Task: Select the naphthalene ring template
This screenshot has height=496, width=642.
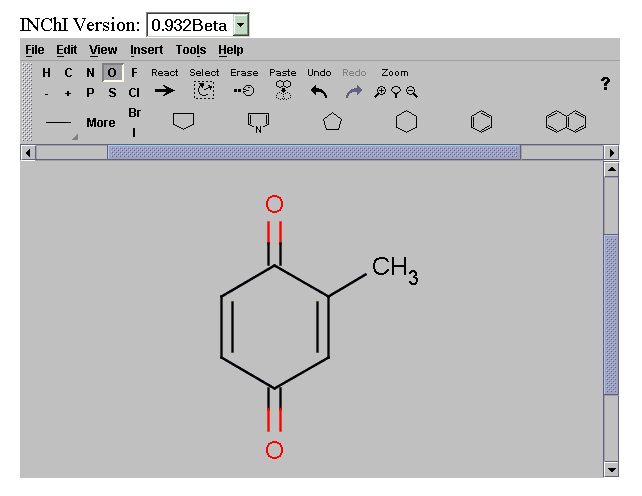Action: coord(566,122)
